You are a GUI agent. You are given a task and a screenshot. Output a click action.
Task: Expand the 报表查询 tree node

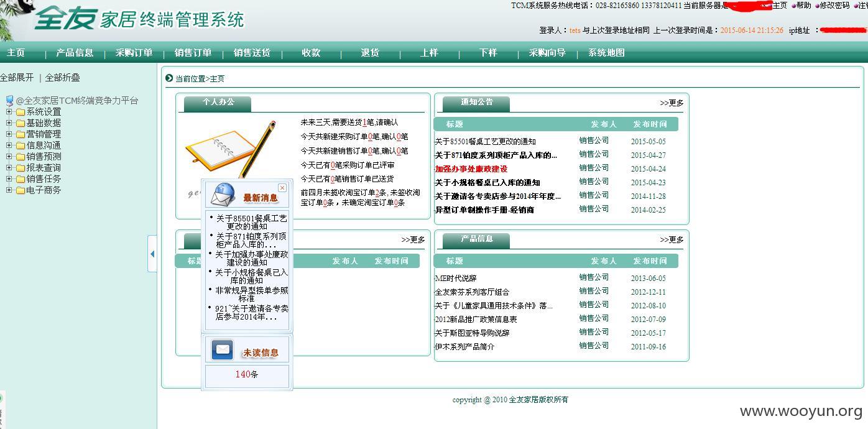coord(9,168)
